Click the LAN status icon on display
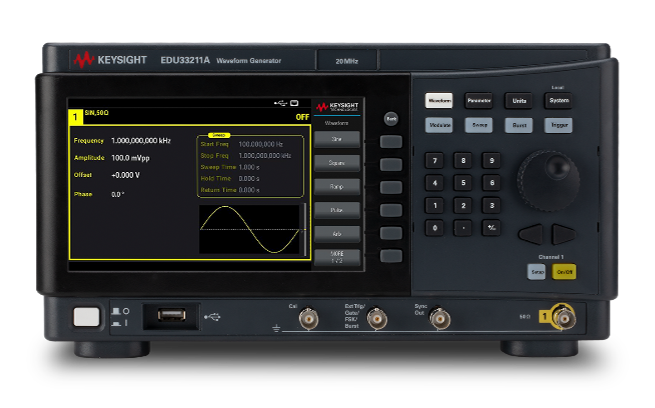 (294, 103)
